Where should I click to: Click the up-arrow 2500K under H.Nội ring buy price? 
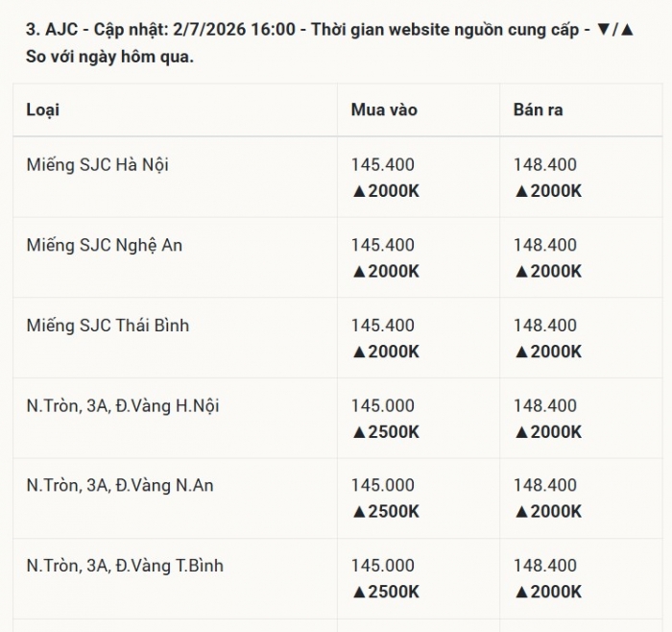385,432
